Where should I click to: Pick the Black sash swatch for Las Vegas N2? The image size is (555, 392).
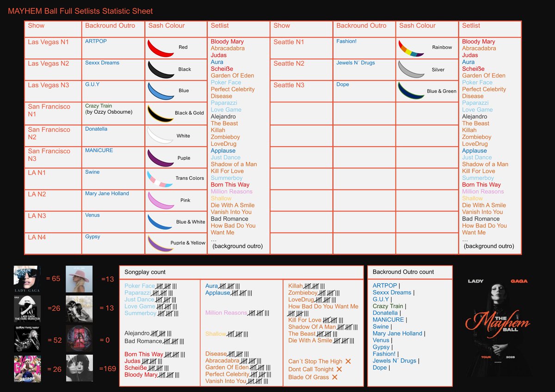pos(160,69)
